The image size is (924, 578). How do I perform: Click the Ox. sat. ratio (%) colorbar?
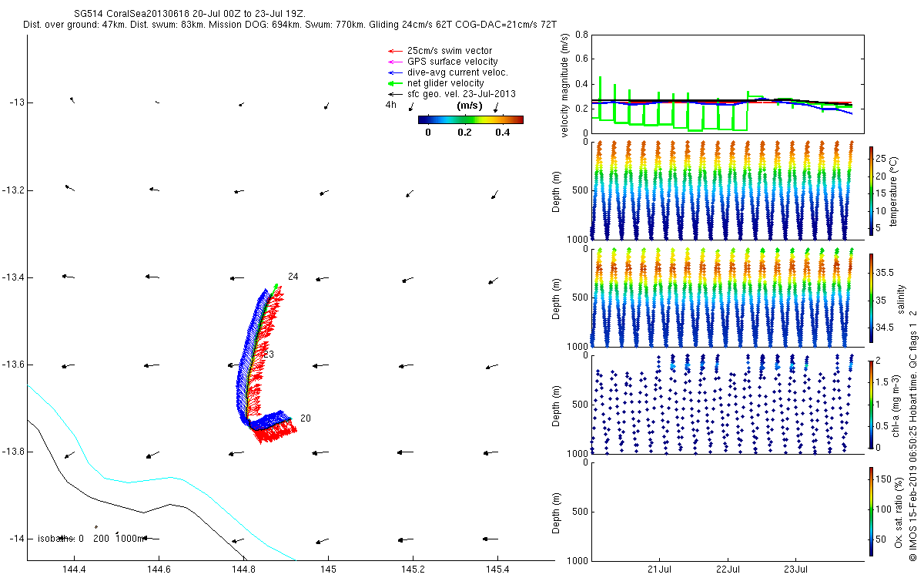click(871, 511)
